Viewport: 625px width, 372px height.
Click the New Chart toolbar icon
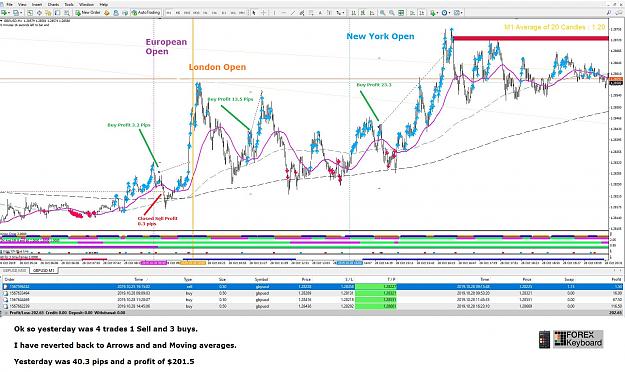pyautogui.click(x=4, y=13)
